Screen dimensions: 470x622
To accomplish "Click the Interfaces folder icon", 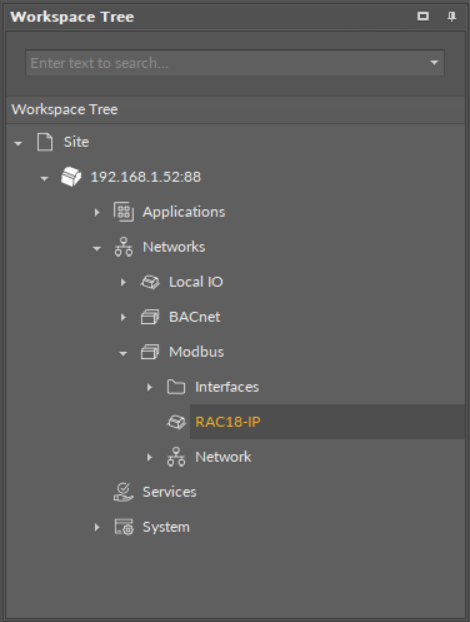I will 176,387.
